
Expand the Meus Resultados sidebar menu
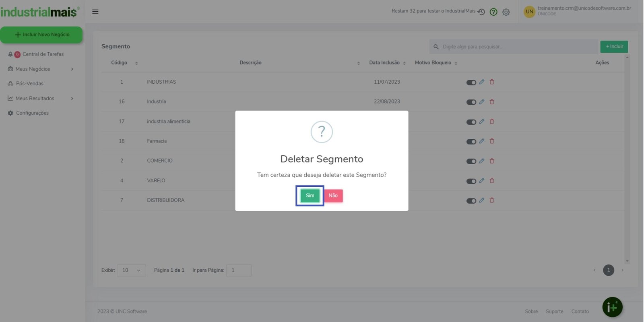tap(40, 99)
